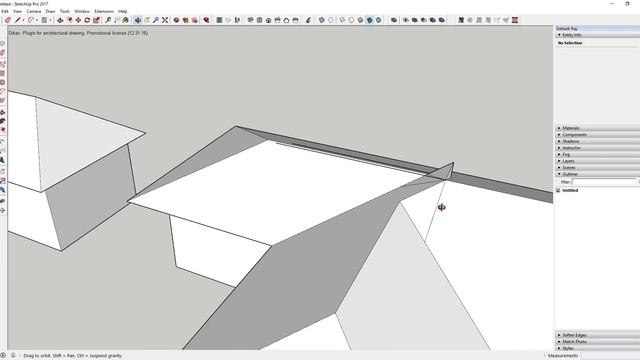The width and height of the screenshot is (640, 360).
Task: Expand the Shadows panel
Action: [x=597, y=141]
